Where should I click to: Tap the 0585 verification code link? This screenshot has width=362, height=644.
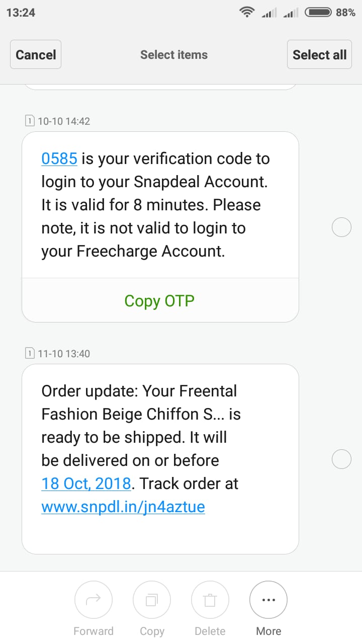coord(59,158)
